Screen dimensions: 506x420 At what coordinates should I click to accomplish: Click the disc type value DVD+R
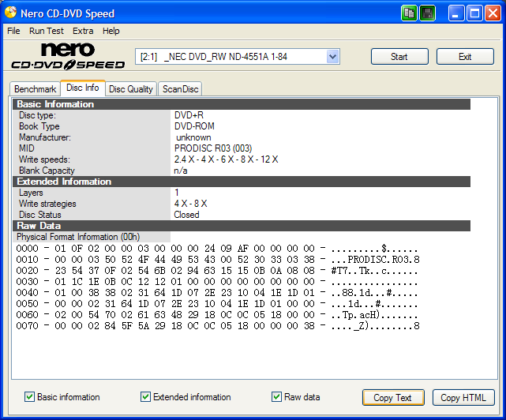tap(189, 115)
